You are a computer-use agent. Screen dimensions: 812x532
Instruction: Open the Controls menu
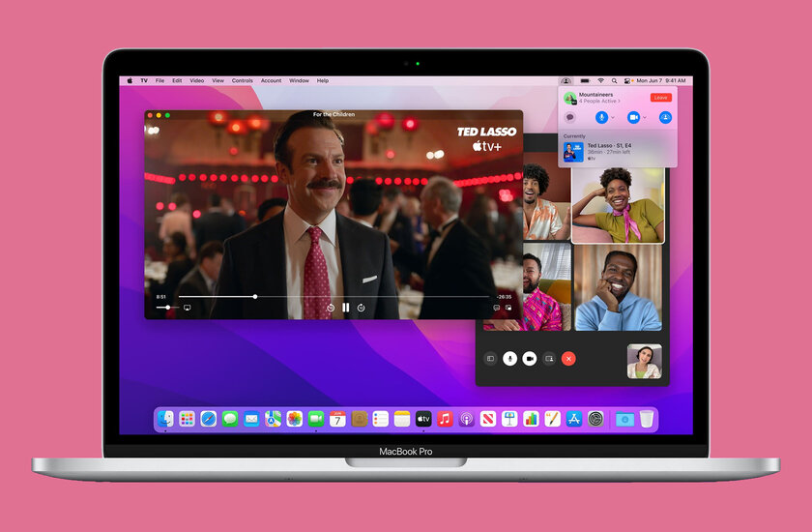coord(243,81)
